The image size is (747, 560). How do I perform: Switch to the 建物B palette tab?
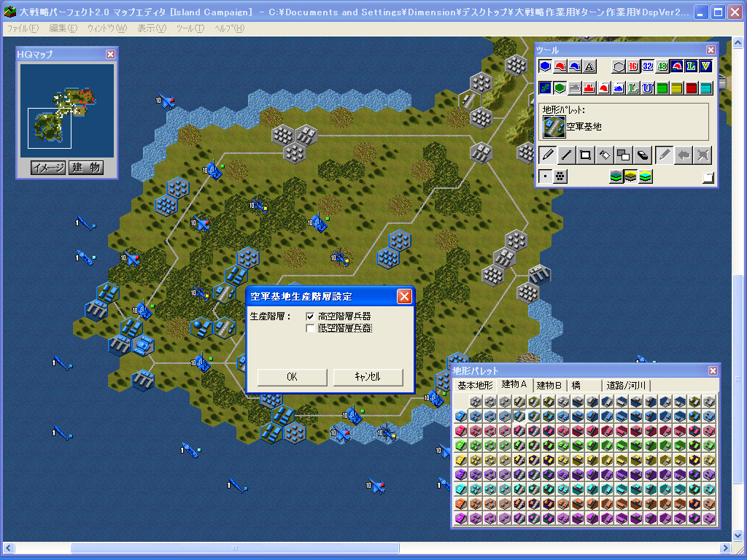[549, 385]
